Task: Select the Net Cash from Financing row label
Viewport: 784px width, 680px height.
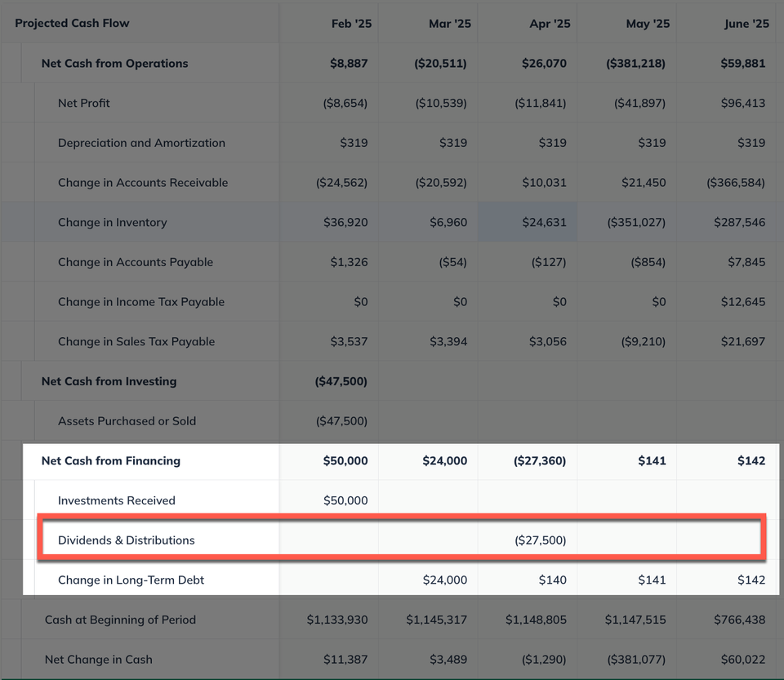Action: pyautogui.click(x=111, y=460)
